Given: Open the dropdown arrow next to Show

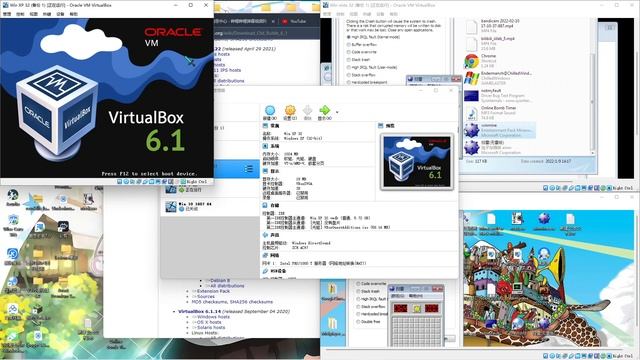Looking at the screenshot, I should (337, 112).
